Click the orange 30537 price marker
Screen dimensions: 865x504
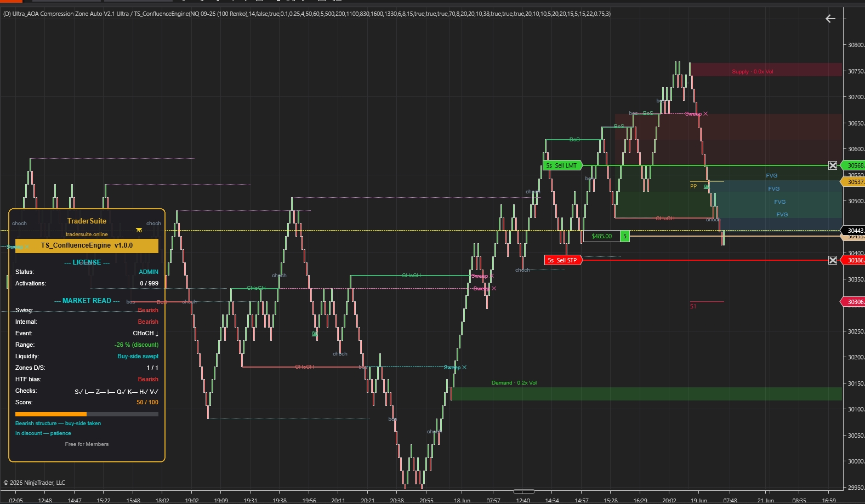point(854,182)
